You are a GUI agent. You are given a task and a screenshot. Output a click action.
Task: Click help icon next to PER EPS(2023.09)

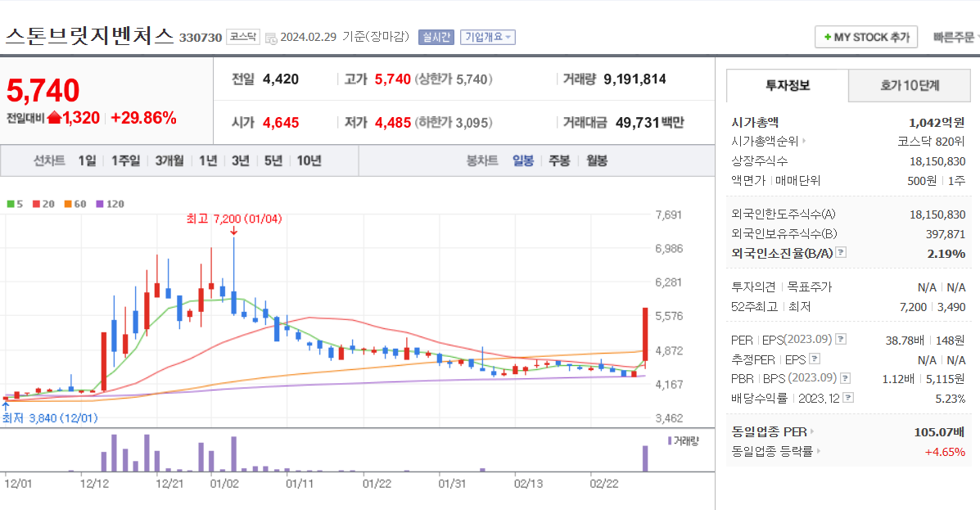pyautogui.click(x=842, y=339)
